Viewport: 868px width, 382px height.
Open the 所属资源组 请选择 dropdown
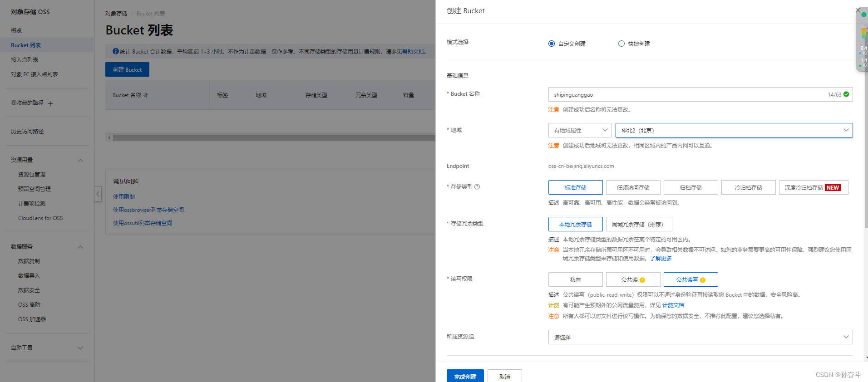(700, 337)
